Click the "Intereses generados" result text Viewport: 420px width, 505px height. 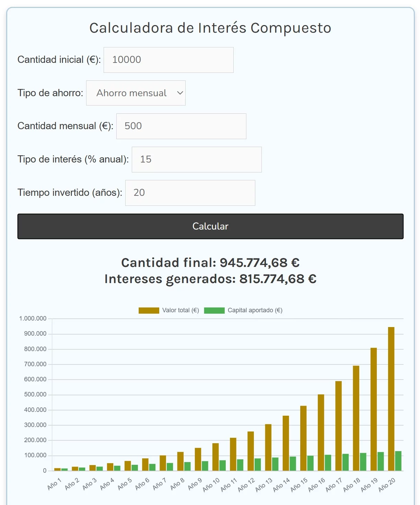click(x=210, y=279)
